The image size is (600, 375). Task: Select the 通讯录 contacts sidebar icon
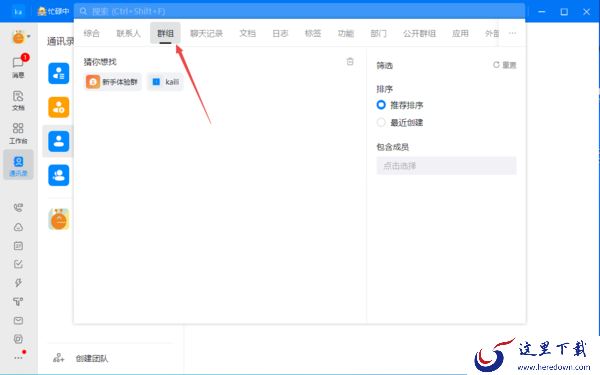pos(18,165)
